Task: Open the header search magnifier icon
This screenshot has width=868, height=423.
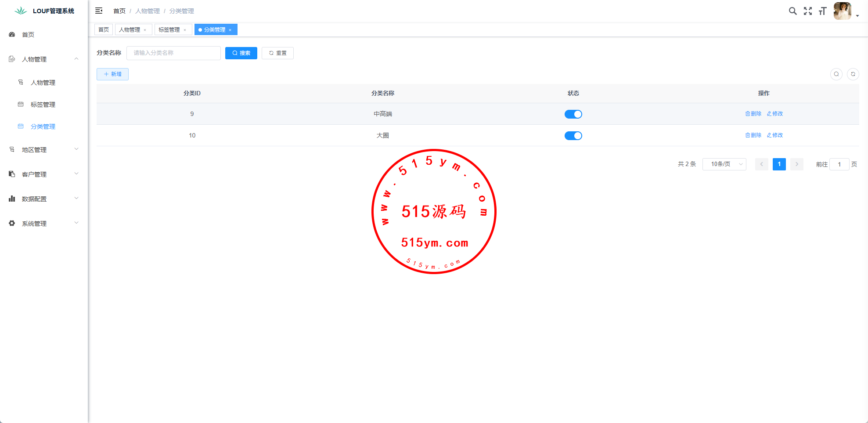Action: 792,11
